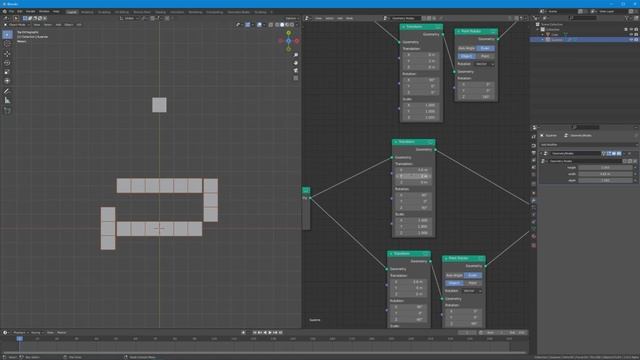The height and width of the screenshot is (360, 640).
Task: Click the height value field in modifier
Action: click(x=606, y=167)
